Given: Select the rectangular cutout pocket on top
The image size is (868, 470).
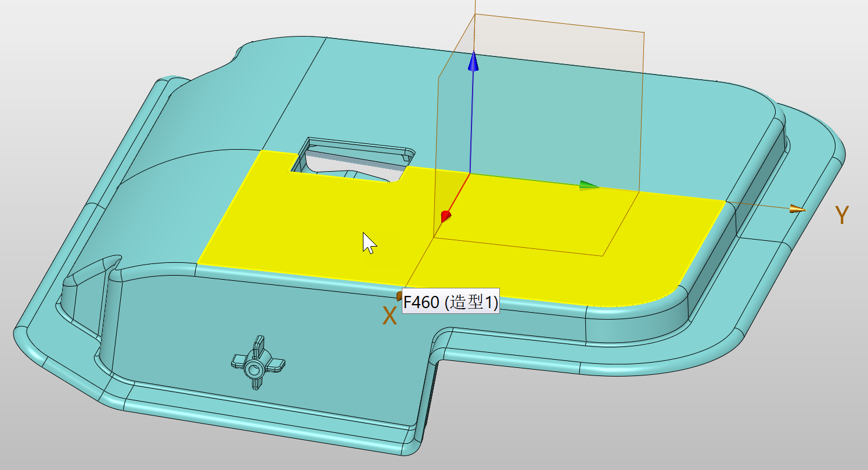Looking at the screenshot, I should (353, 160).
